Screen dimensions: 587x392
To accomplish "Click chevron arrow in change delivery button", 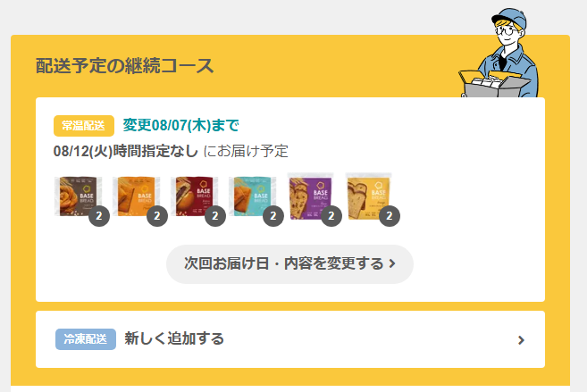I will [392, 263].
